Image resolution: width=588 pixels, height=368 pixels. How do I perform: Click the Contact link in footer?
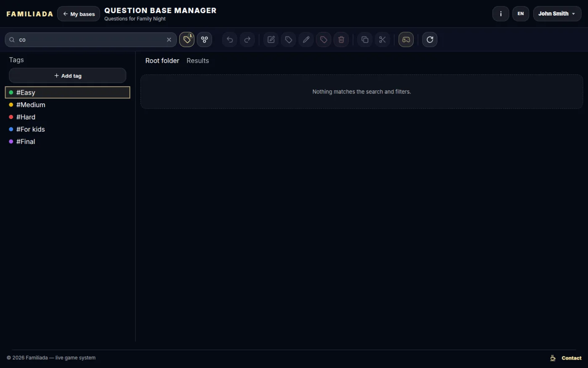click(x=572, y=358)
